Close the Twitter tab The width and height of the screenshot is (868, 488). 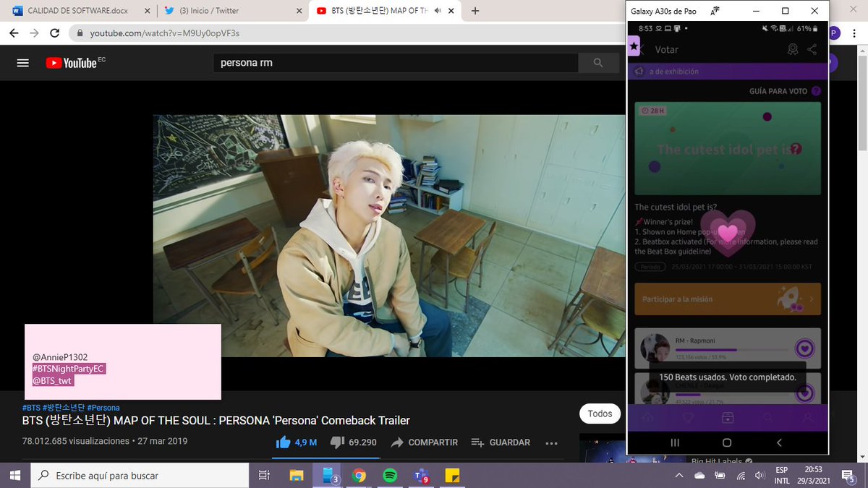point(299,11)
